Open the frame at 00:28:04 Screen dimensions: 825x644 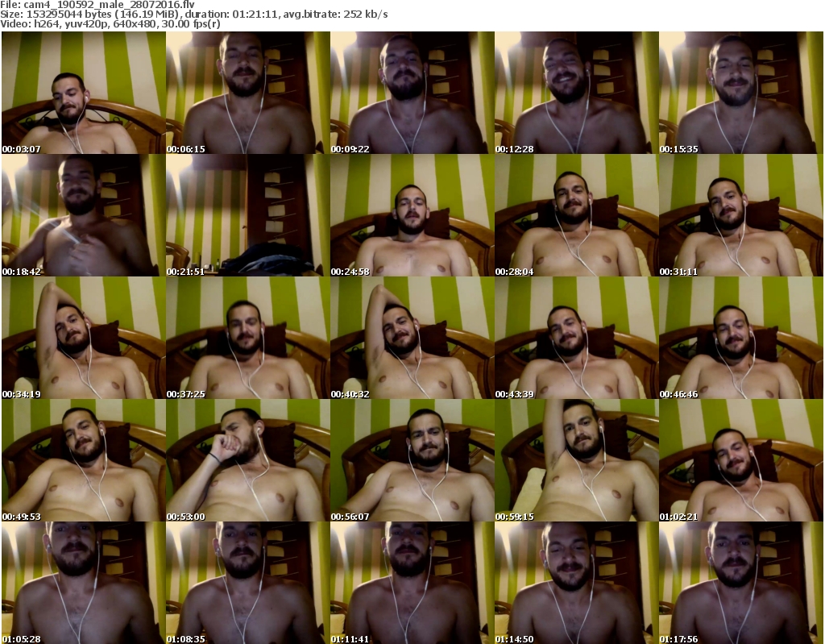coord(576,215)
